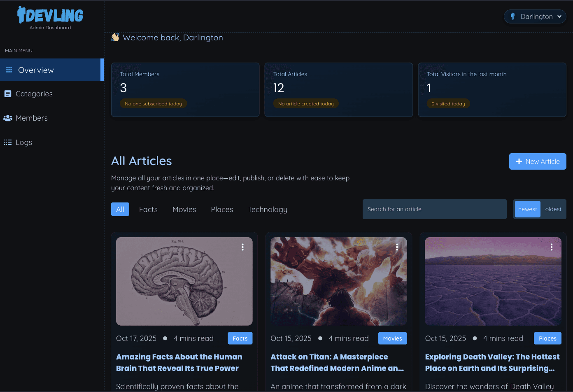573x392 pixels.
Task: Open the Attack on Titan thumbnail
Action: click(339, 281)
